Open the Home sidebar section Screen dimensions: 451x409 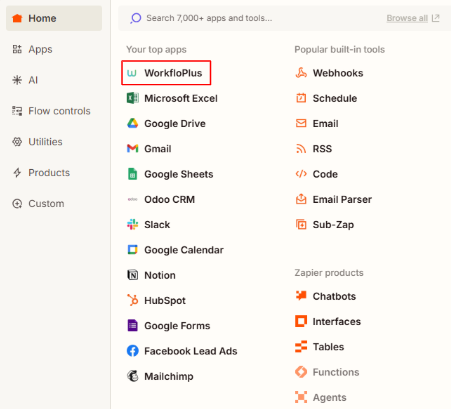(x=54, y=18)
